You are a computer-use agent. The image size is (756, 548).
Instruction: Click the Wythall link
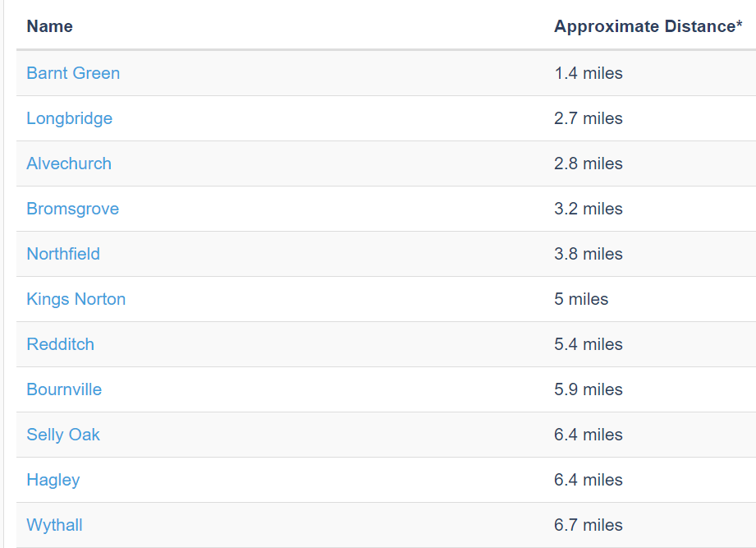54,525
